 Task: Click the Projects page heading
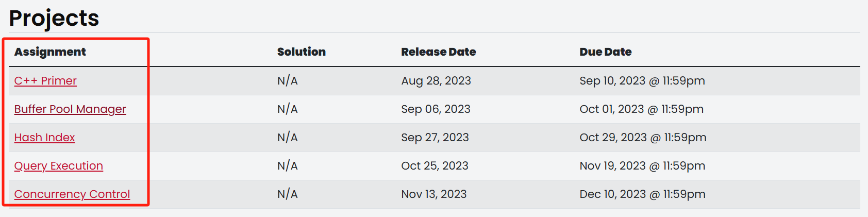[54, 19]
